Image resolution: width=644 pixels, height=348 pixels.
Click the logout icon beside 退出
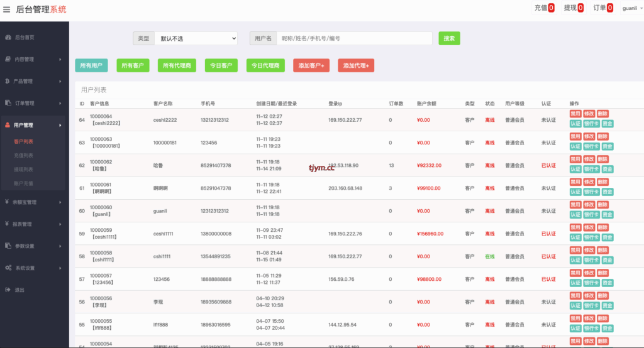[x=8, y=290]
